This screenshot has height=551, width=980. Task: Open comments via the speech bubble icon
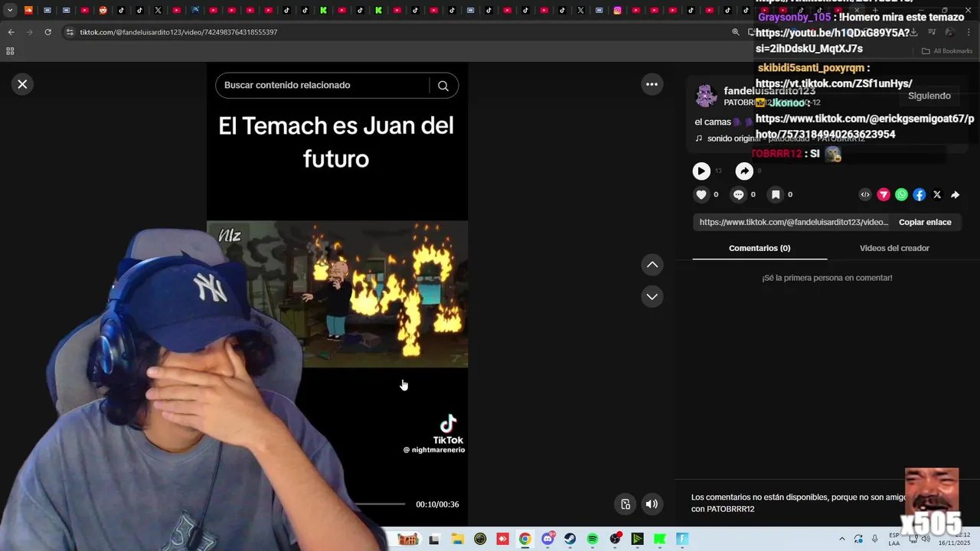(x=738, y=194)
